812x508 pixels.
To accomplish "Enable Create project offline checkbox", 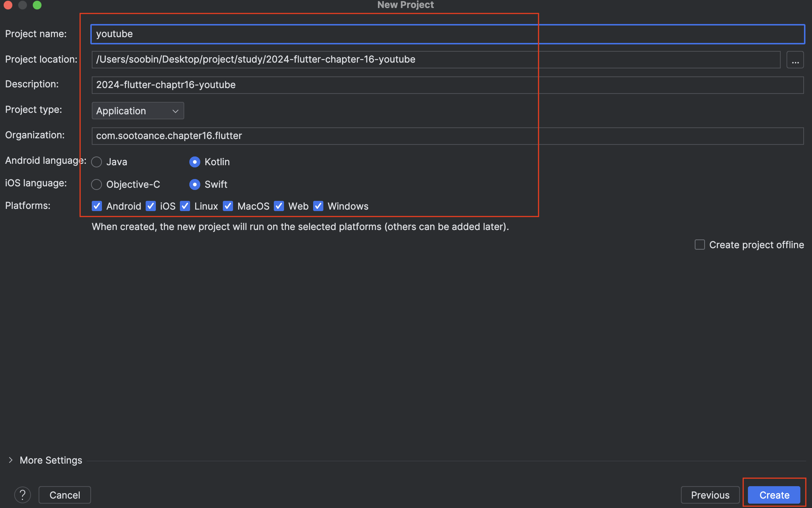I will tap(700, 245).
